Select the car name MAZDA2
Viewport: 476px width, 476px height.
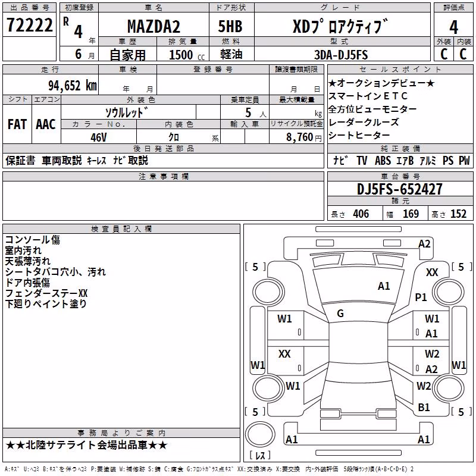tap(154, 26)
